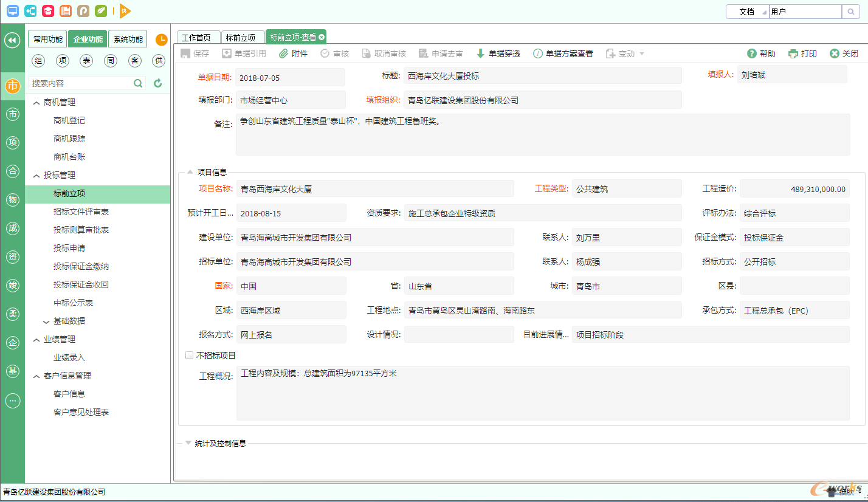Open 商机登记 in the tree

point(69,121)
